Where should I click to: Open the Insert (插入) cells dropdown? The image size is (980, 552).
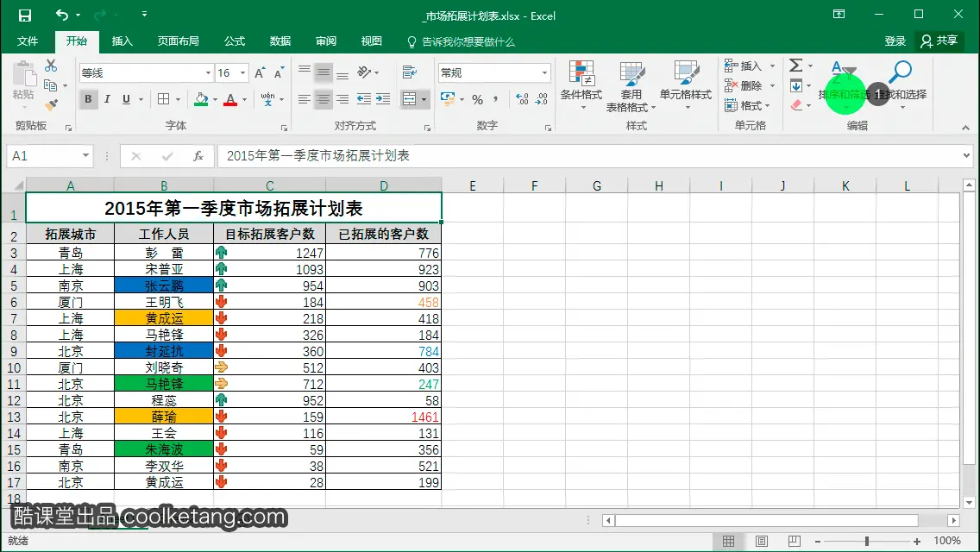tap(750, 66)
